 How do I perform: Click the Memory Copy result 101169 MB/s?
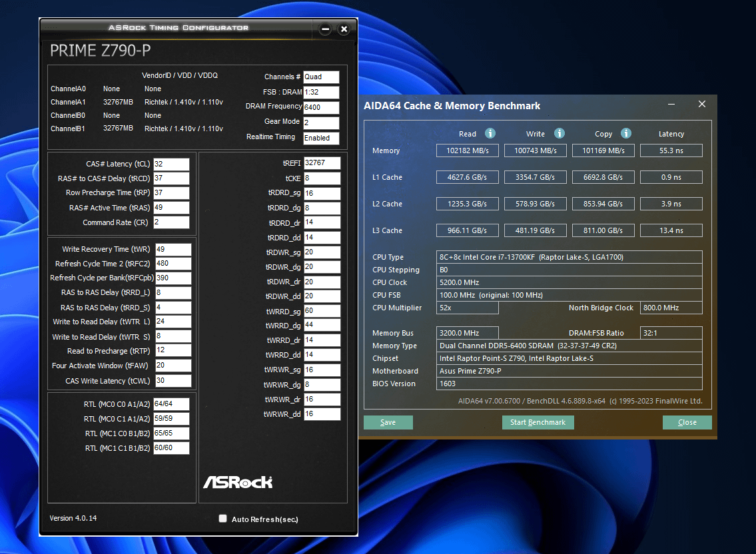pos(603,150)
